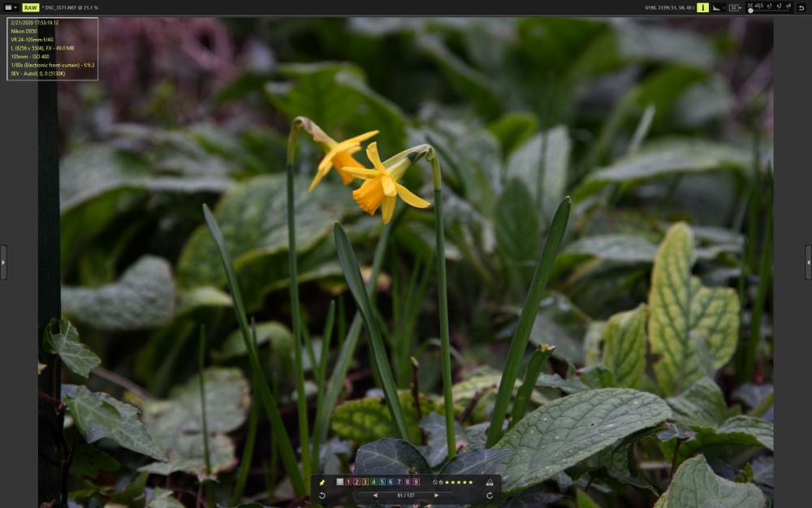Apply color label 9
This screenshot has width=812, height=508.
click(x=417, y=482)
